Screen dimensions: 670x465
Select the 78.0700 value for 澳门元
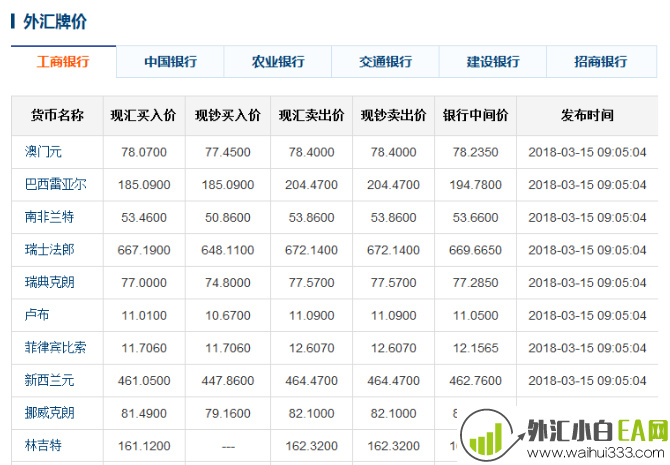click(x=144, y=152)
